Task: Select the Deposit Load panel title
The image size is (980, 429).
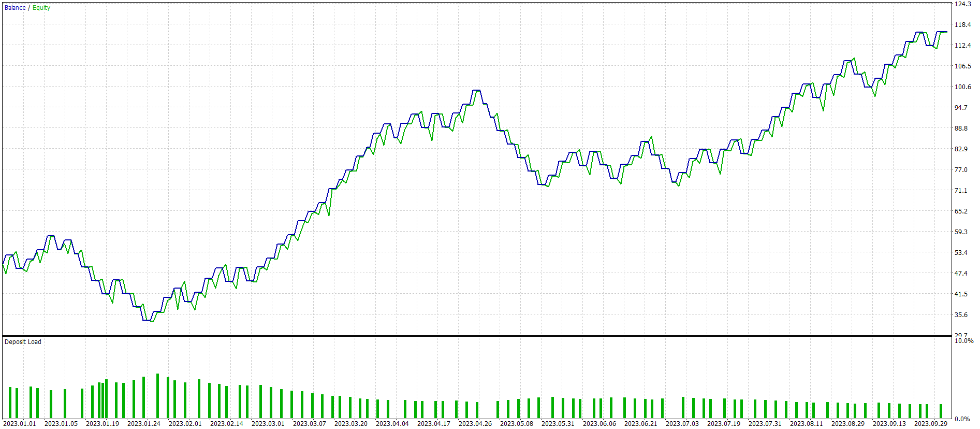Action: point(23,342)
